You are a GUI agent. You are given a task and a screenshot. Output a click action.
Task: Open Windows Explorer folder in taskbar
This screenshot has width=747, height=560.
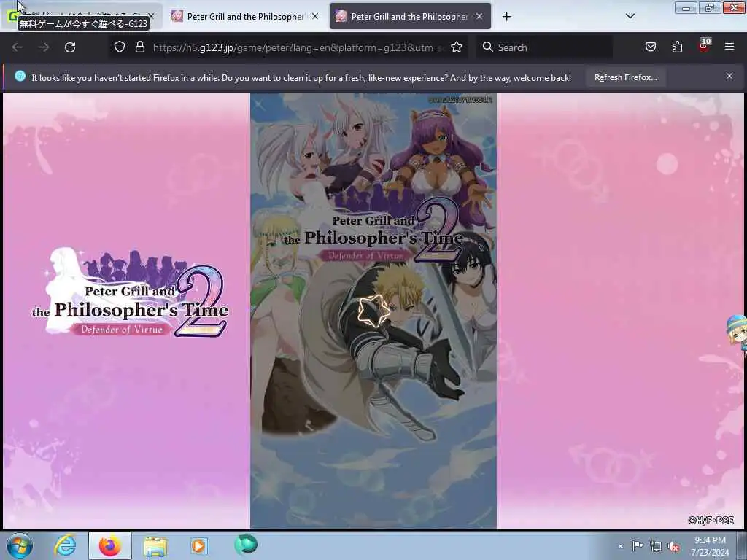tap(155, 546)
